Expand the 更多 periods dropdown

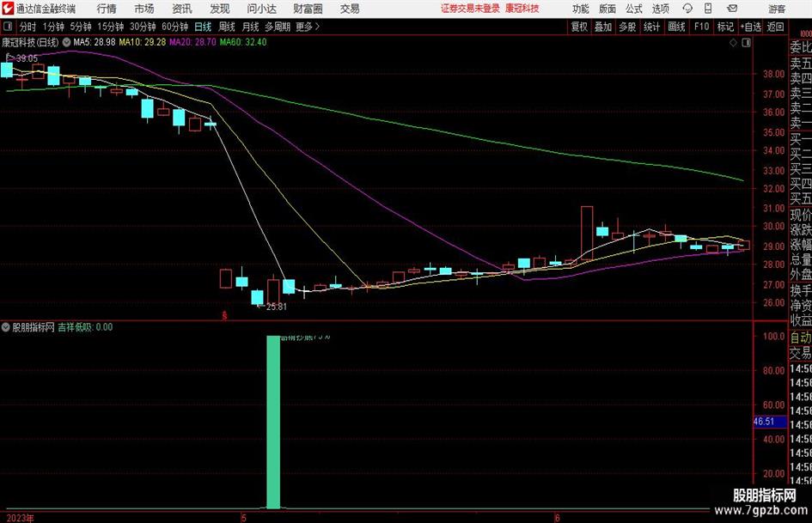point(308,27)
